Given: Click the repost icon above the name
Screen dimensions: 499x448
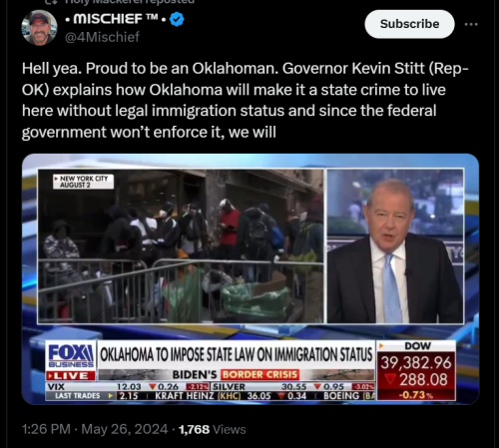Looking at the screenshot, I should click(49, 2).
